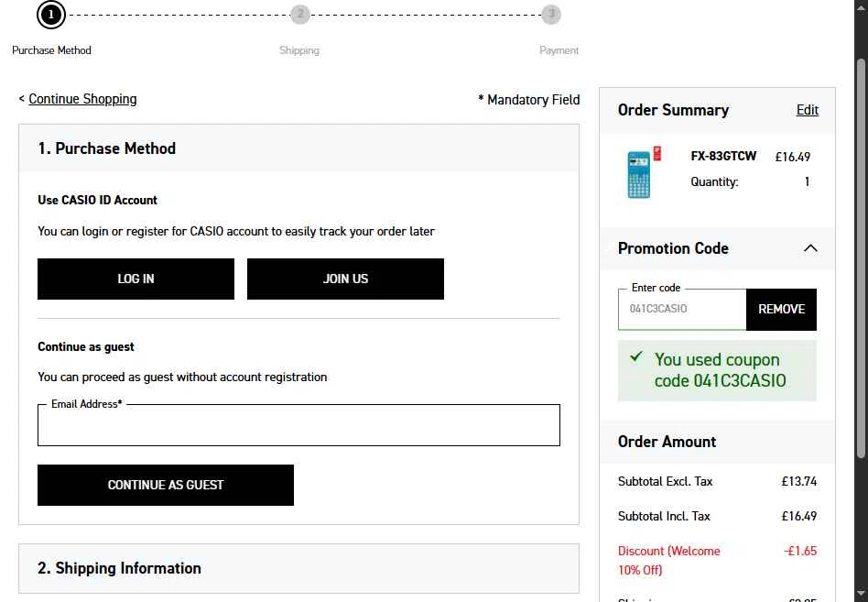This screenshot has height=602, width=868.
Task: Remove the applied promotion code
Action: click(781, 309)
